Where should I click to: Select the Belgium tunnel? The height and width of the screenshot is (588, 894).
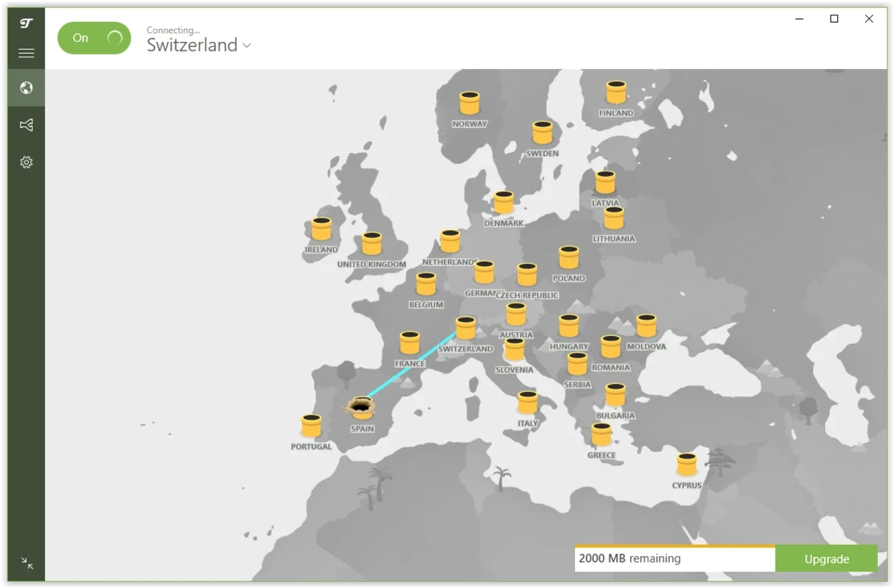426,284
